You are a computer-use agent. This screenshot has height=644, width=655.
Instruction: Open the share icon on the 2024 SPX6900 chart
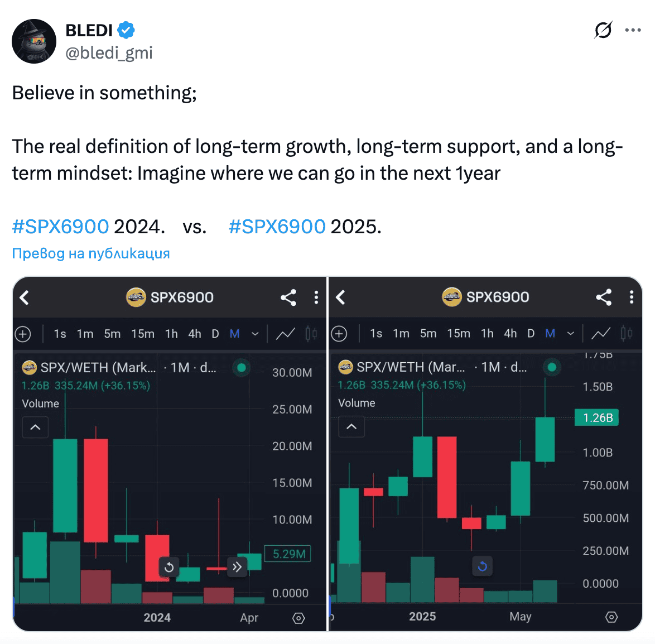(288, 297)
